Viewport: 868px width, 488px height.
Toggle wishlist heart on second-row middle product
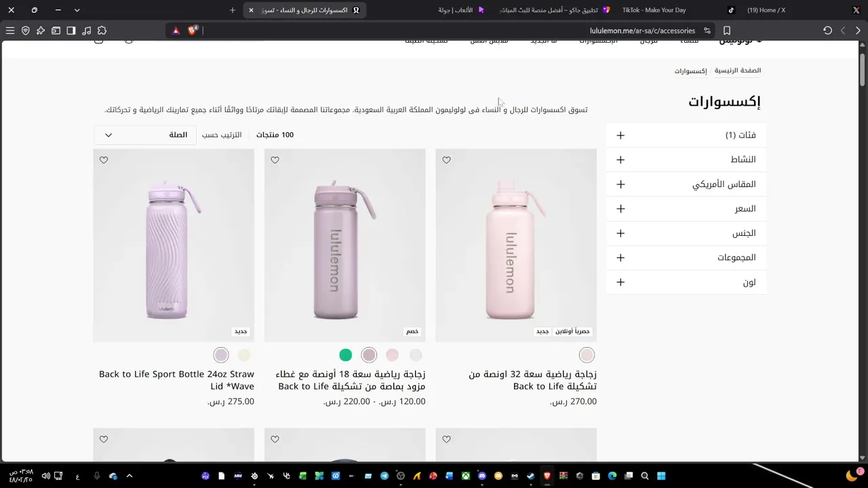click(275, 439)
